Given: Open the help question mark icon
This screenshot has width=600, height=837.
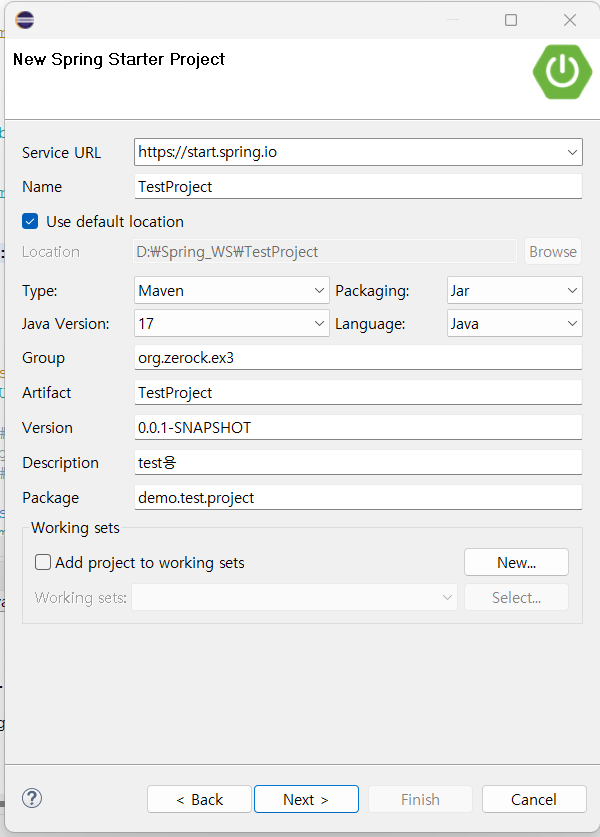Looking at the screenshot, I should pos(32,799).
